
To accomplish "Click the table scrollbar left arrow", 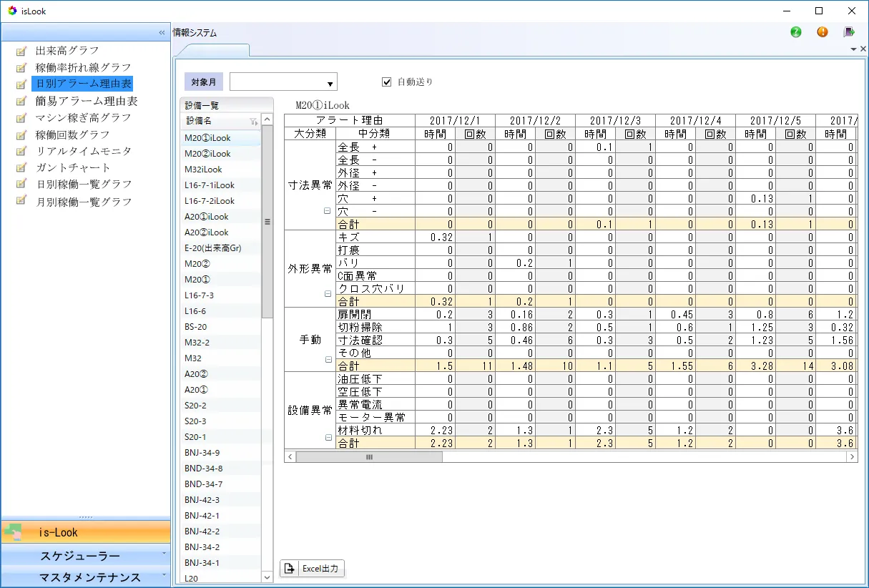I will [x=290, y=456].
